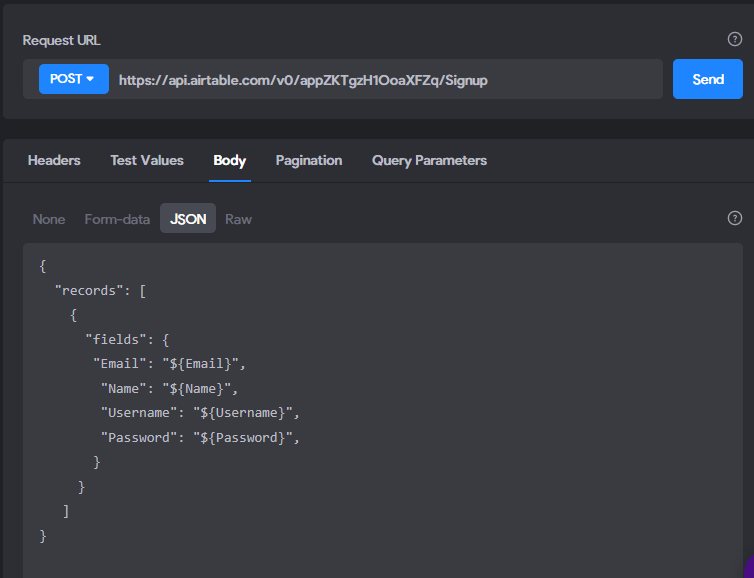Image resolution: width=754 pixels, height=578 pixels.
Task: Open the Pagination tab
Action: coord(309,160)
